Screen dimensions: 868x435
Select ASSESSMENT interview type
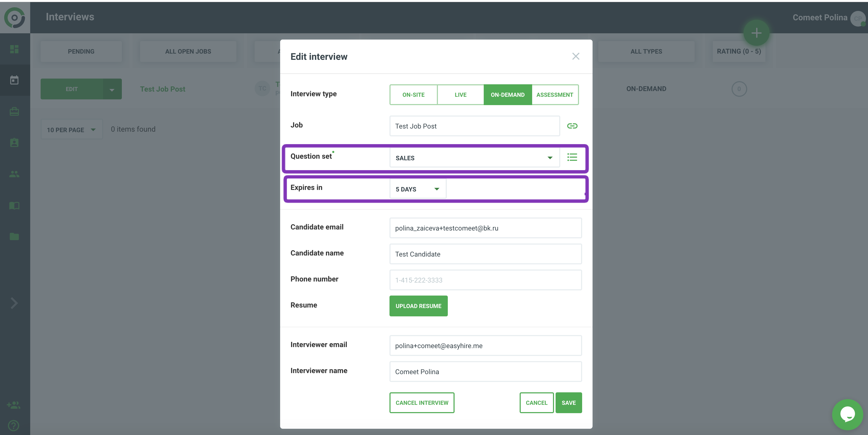(555, 95)
